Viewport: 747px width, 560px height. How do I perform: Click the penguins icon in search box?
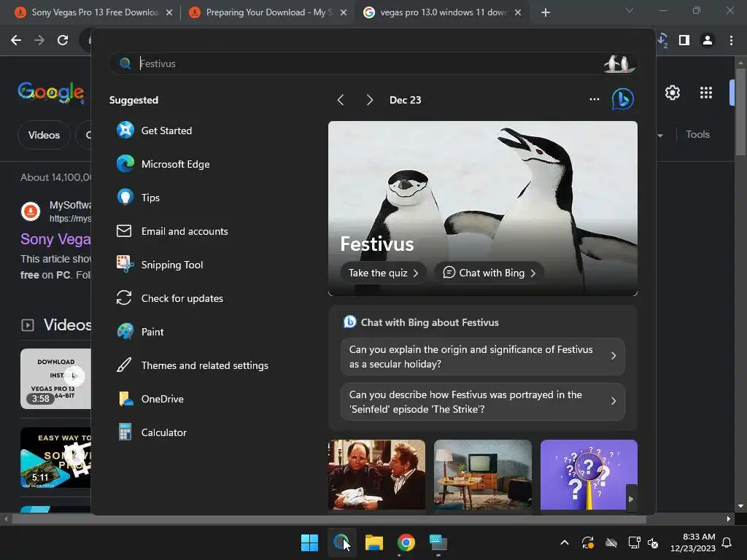click(619, 63)
